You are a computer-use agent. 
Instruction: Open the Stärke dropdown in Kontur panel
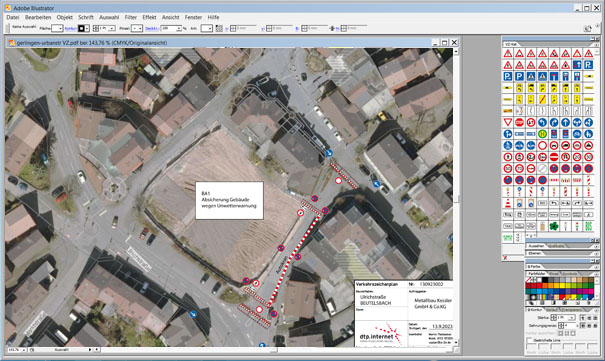pos(572,318)
